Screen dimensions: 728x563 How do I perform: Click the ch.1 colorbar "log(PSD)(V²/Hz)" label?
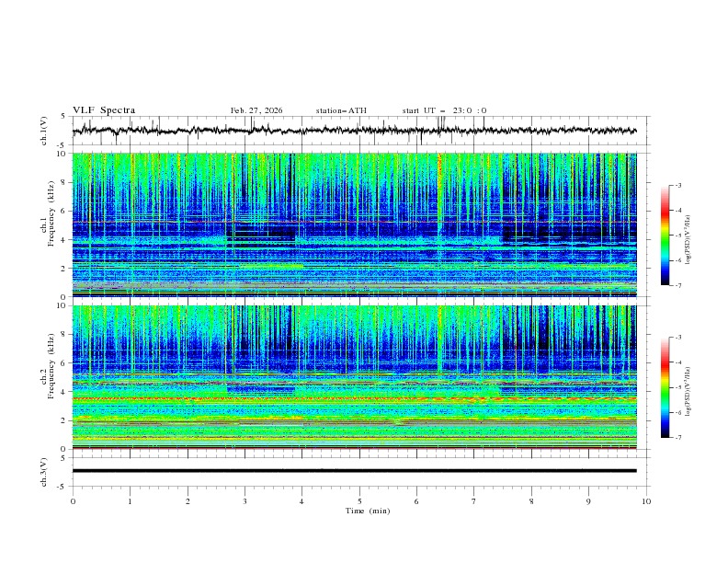pos(688,240)
